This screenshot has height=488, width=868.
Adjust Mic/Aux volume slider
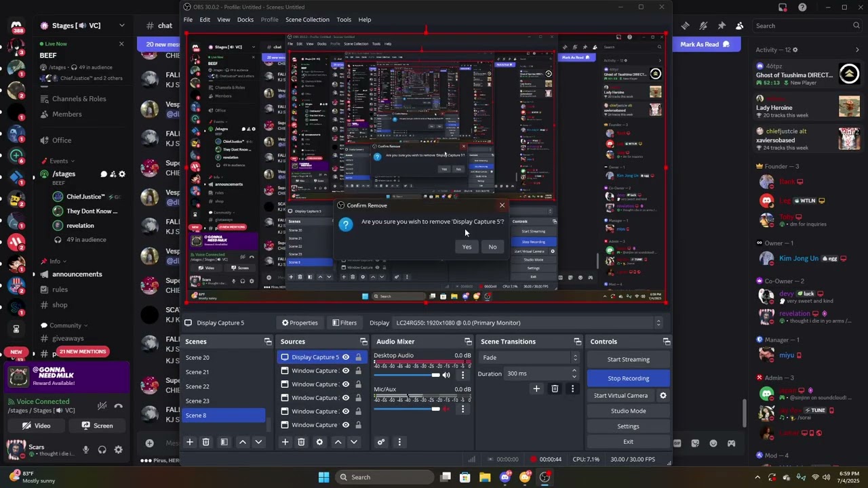tap(407, 409)
